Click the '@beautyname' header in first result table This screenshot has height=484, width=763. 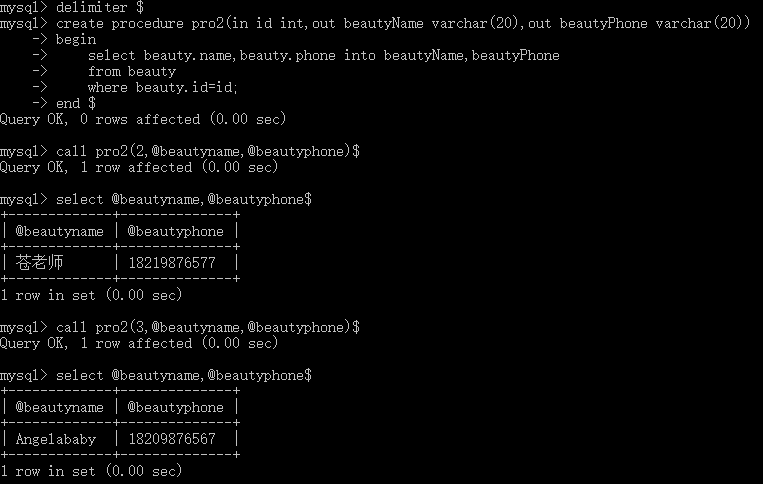[59, 231]
